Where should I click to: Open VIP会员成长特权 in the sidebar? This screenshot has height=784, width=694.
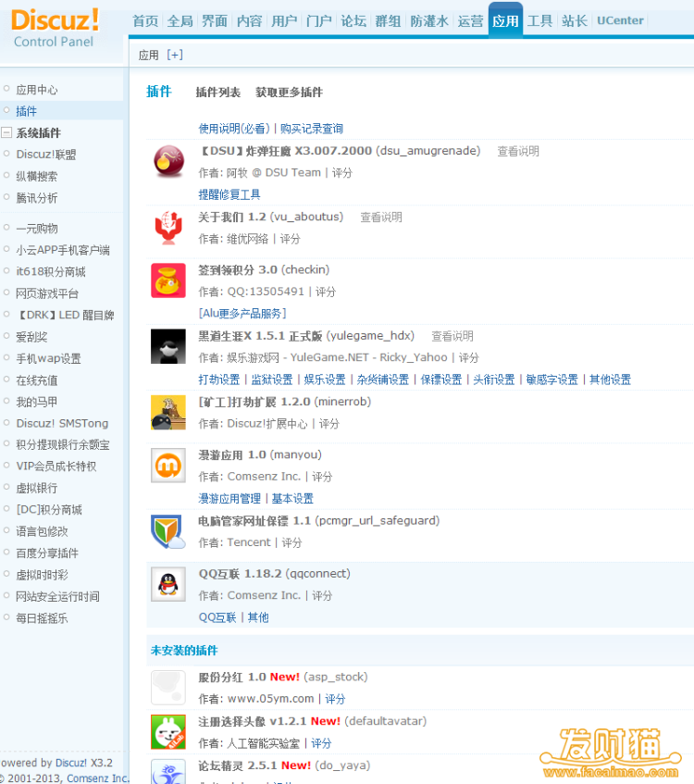56,467
